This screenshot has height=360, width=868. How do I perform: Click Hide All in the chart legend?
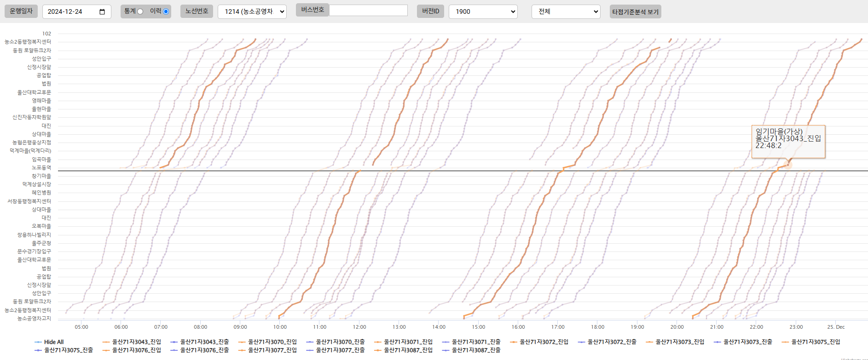53,342
